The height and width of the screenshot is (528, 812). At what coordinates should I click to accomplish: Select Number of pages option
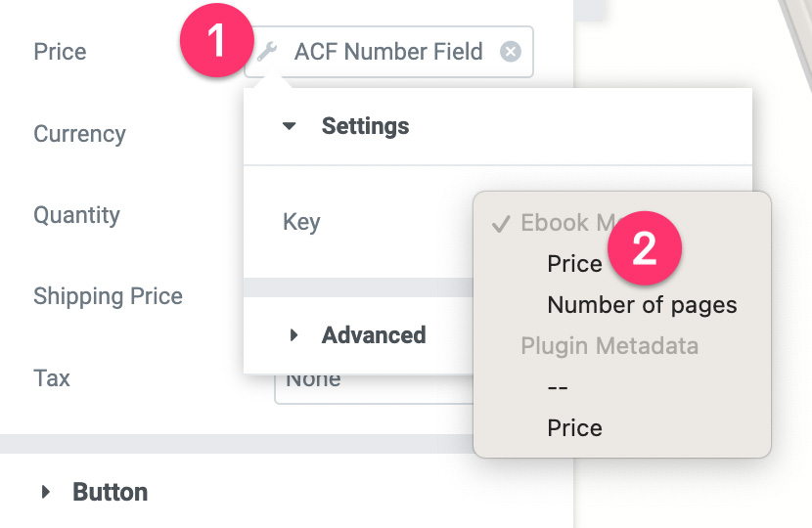coord(642,305)
